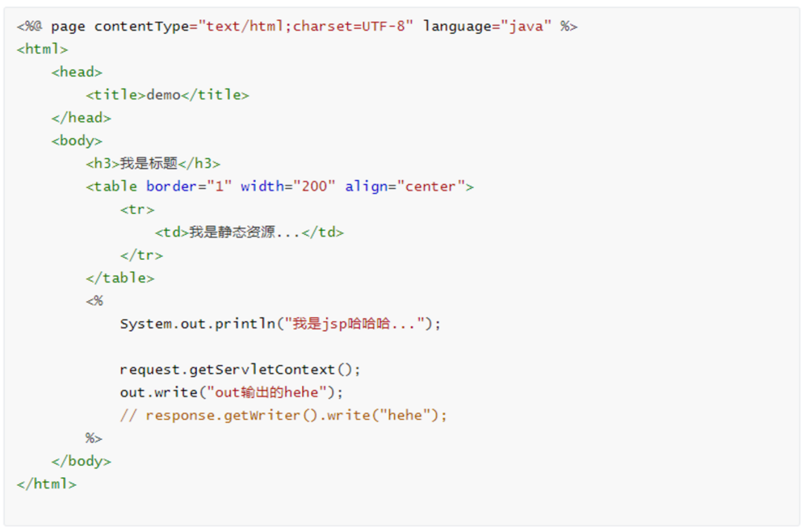This screenshot has width=805, height=532.
Task: Click the closing </html> tag
Action: tap(47, 484)
